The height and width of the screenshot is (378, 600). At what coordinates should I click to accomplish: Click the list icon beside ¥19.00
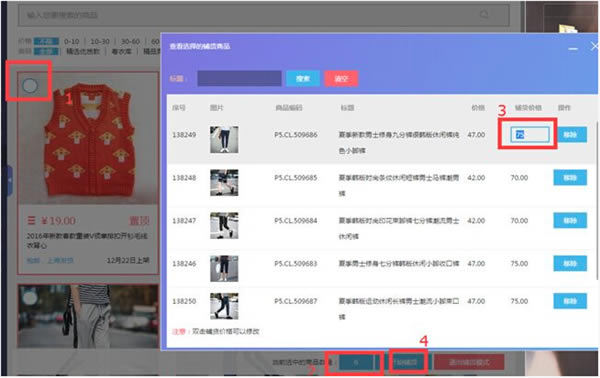(x=31, y=220)
